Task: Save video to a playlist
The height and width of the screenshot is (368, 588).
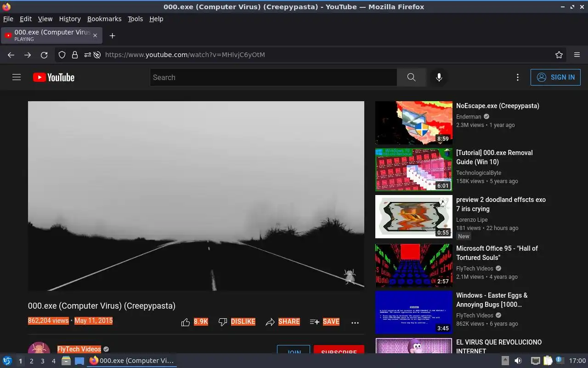Action: point(325,322)
